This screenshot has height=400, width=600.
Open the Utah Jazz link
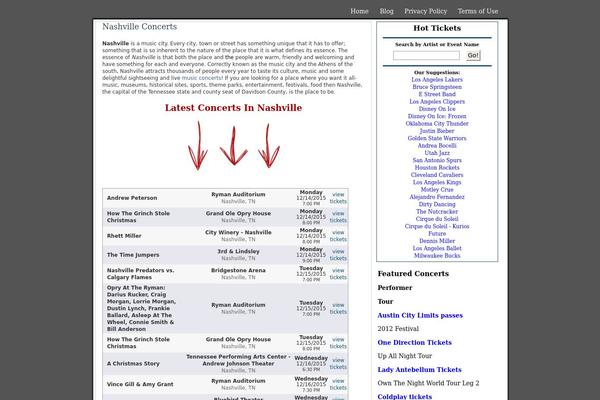click(x=437, y=153)
